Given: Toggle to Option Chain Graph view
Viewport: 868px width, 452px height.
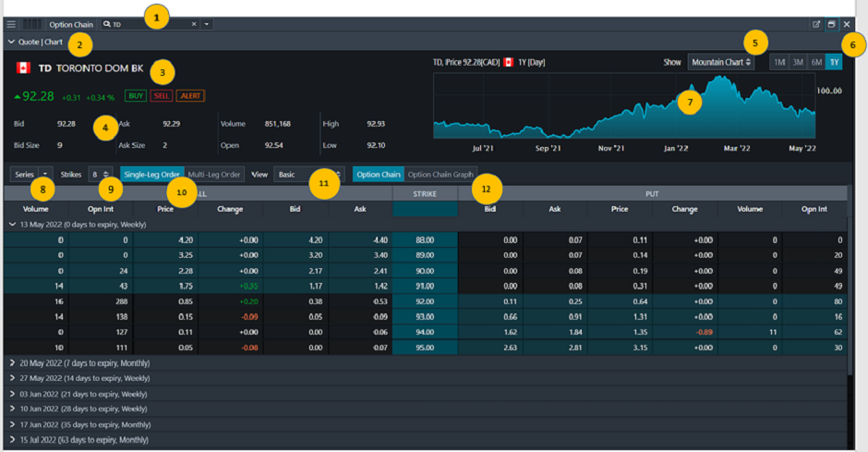Looking at the screenshot, I should click(x=440, y=174).
